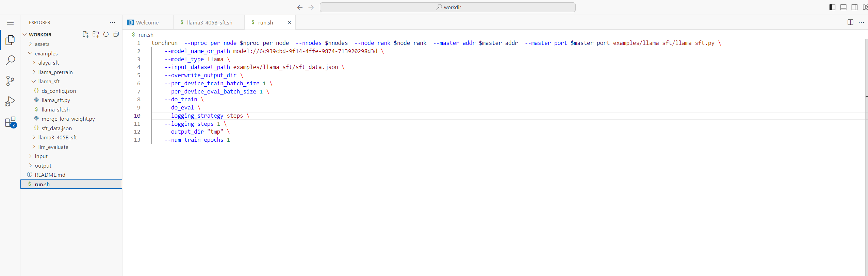Toggle the secondary side bar visibility

click(x=854, y=7)
